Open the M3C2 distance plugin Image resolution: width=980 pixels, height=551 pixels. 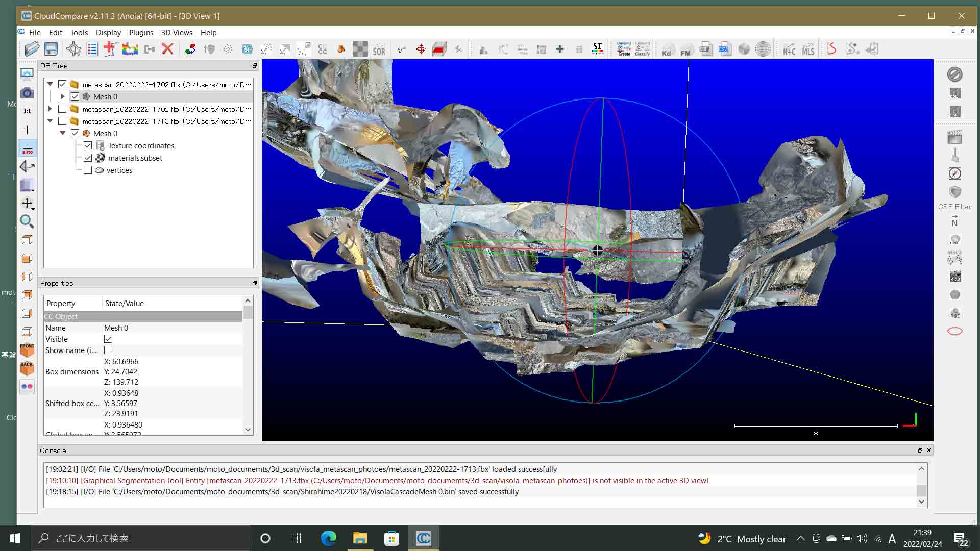[955, 258]
